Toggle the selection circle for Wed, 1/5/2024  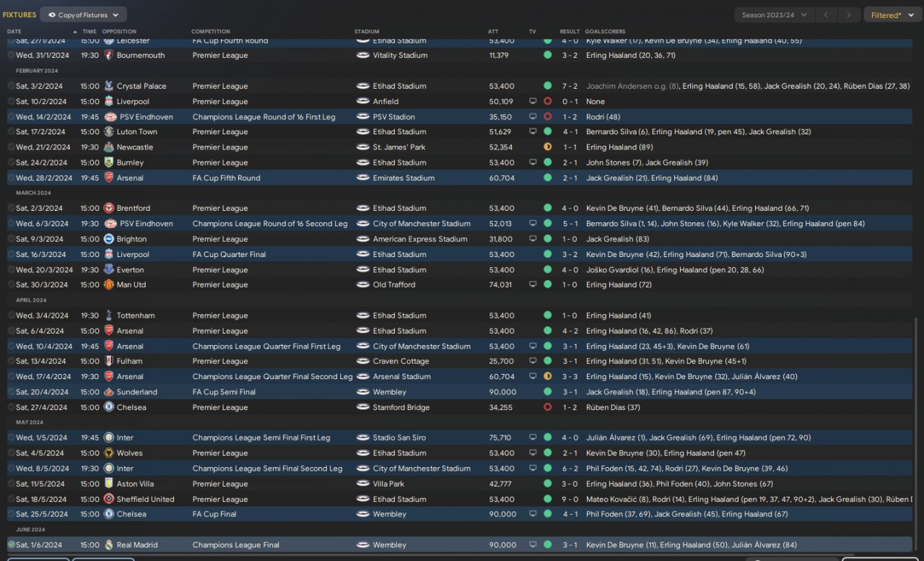(x=12, y=438)
